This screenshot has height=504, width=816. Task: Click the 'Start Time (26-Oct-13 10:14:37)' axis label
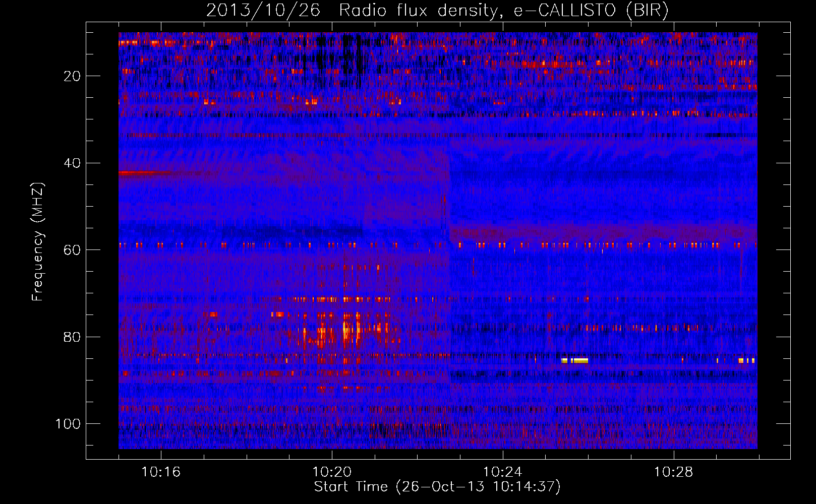coord(437,487)
